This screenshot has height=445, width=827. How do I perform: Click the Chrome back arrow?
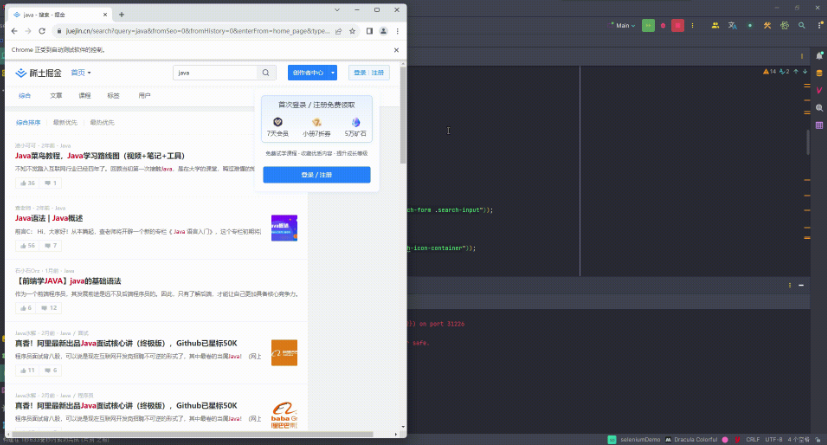coord(14,31)
